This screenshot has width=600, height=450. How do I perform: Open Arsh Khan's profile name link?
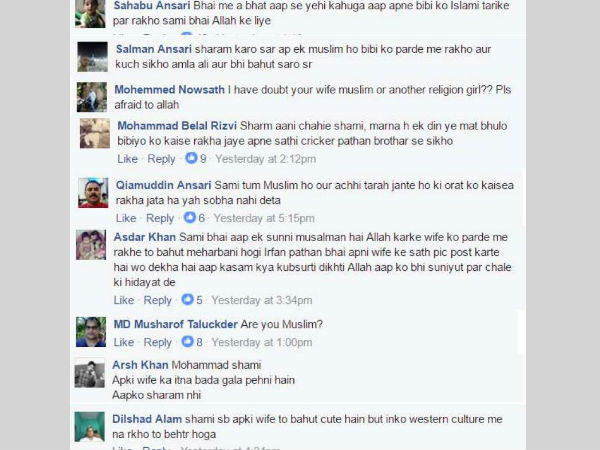pos(140,365)
